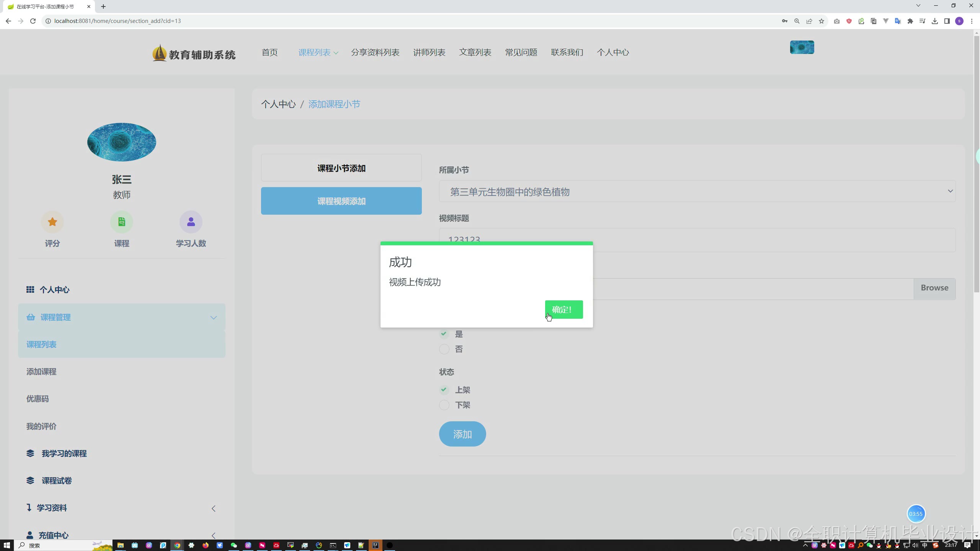Click the Browse file button
Image resolution: width=980 pixels, height=551 pixels.
(934, 288)
